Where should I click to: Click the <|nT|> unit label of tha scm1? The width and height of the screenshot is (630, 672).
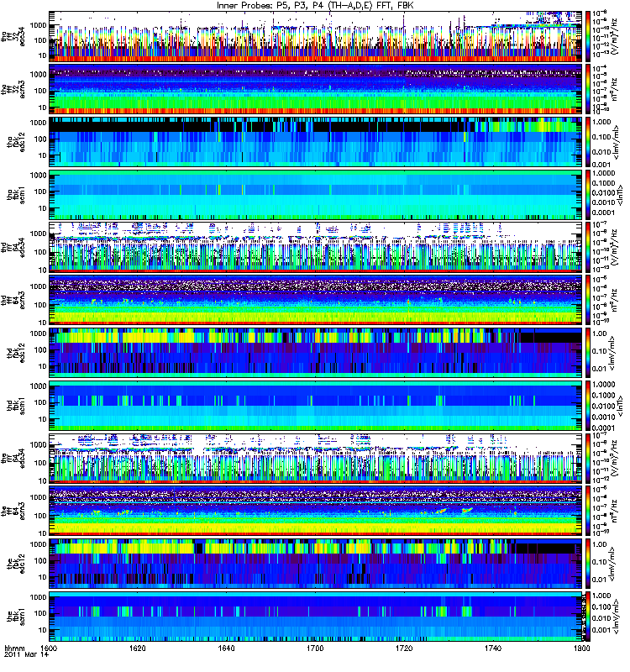click(x=619, y=195)
